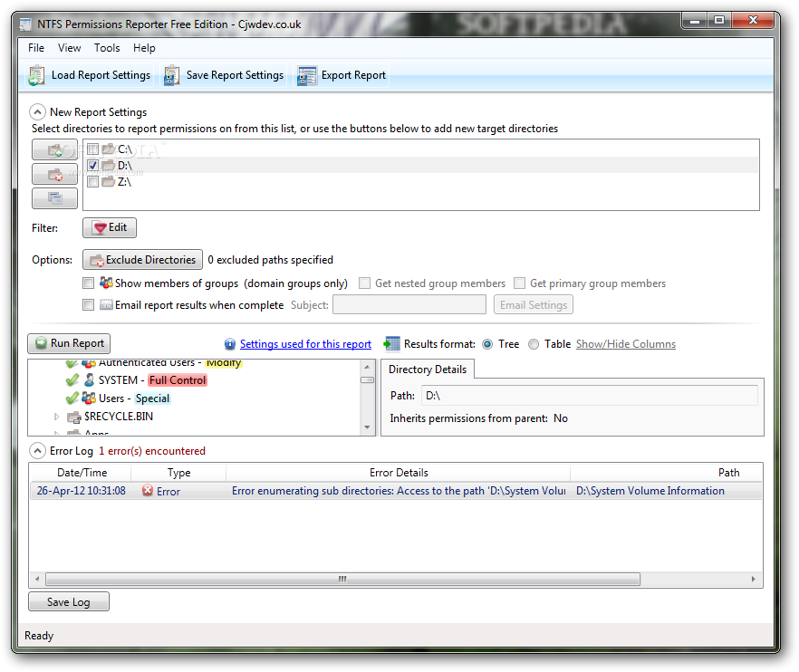This screenshot has width=799, height=672.
Task: Click Show/Hide Columns link
Action: 626,344
